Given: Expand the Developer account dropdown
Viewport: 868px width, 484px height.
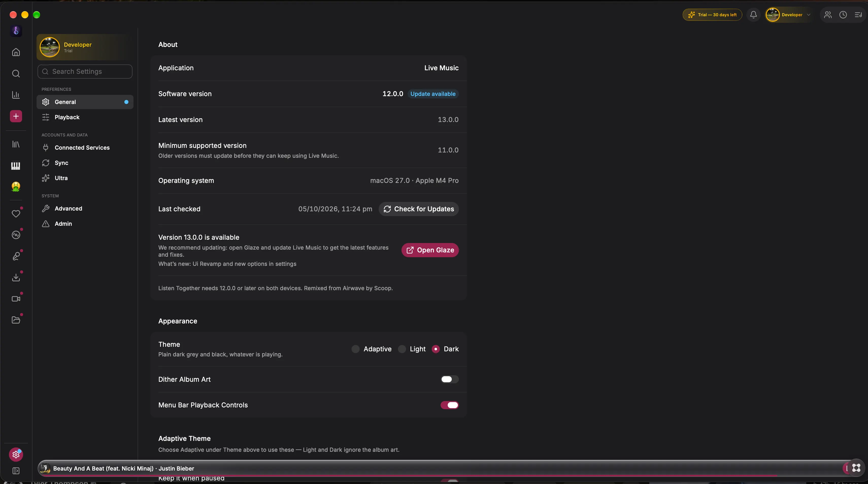Looking at the screenshot, I should click(789, 14).
